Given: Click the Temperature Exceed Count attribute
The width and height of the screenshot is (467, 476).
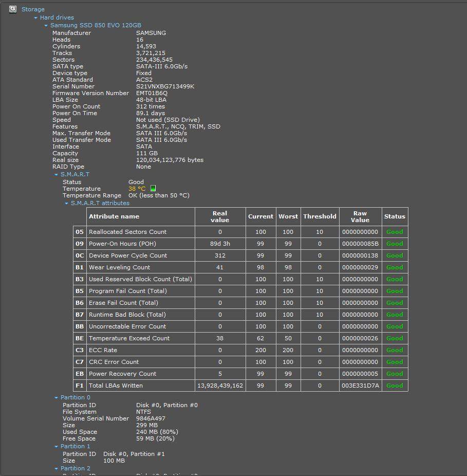Looking at the screenshot, I should pyautogui.click(x=129, y=338).
